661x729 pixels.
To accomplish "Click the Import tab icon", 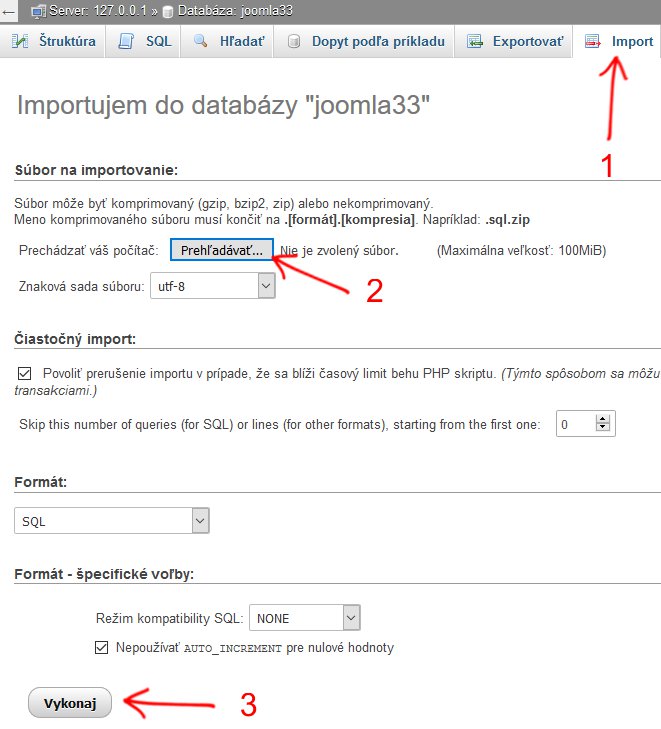I will (592, 41).
